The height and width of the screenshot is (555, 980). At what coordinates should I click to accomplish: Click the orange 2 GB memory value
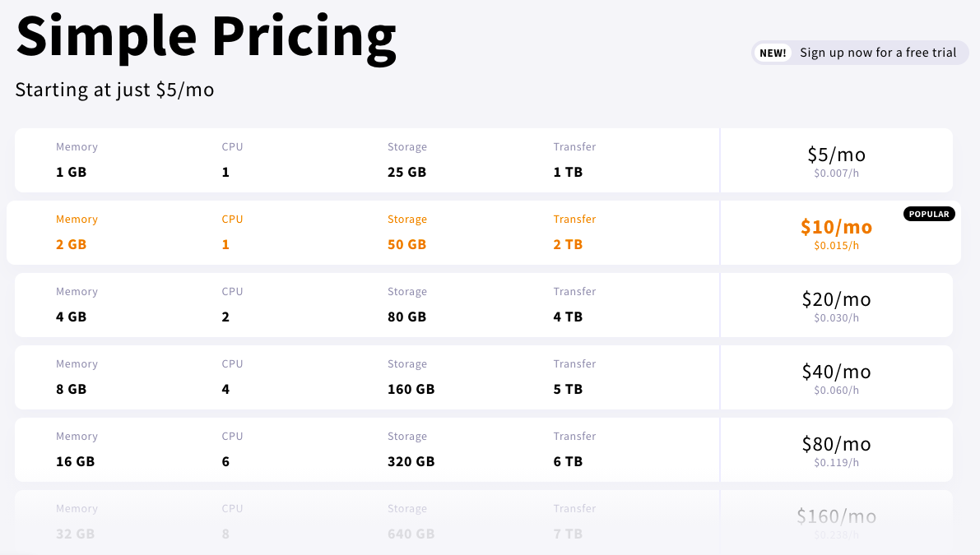tap(71, 245)
